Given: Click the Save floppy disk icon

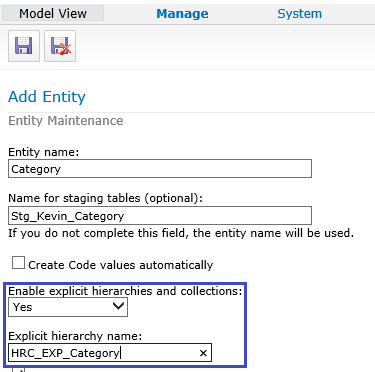Looking at the screenshot, I should (x=24, y=46).
